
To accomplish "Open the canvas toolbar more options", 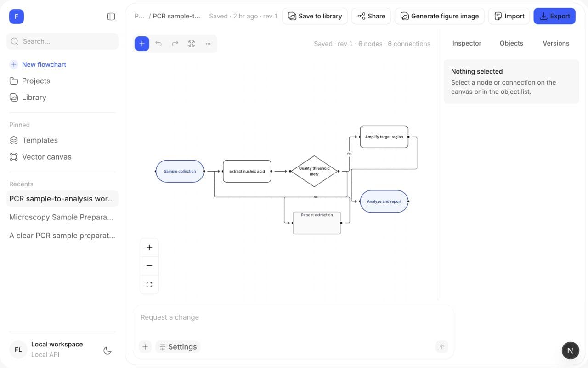I will click(x=208, y=44).
